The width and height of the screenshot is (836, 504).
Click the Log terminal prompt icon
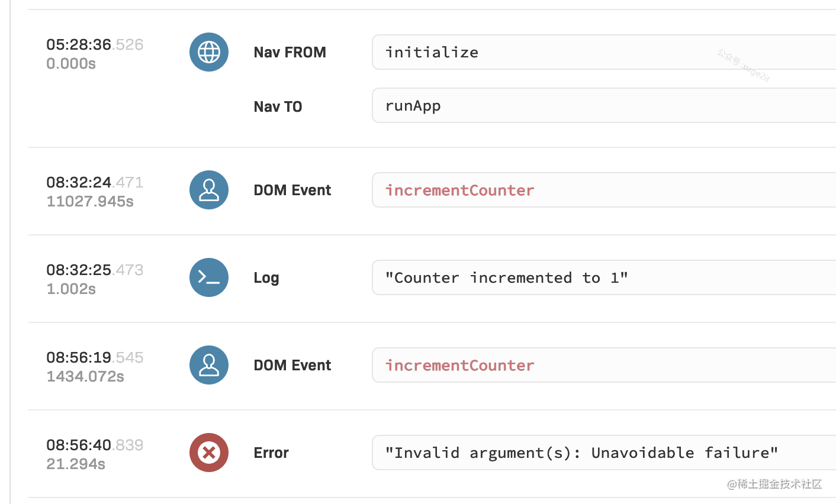pyautogui.click(x=209, y=277)
